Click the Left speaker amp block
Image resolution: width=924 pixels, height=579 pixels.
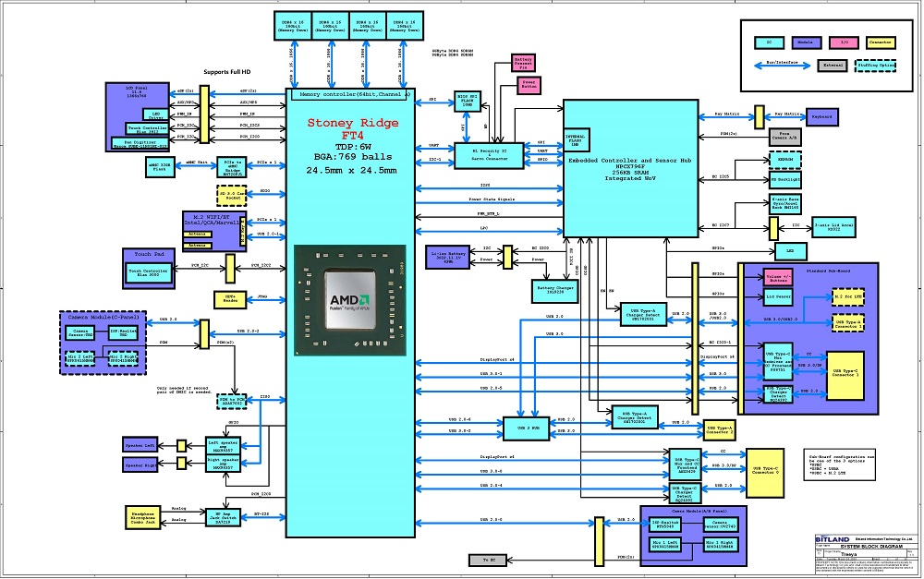(x=223, y=446)
